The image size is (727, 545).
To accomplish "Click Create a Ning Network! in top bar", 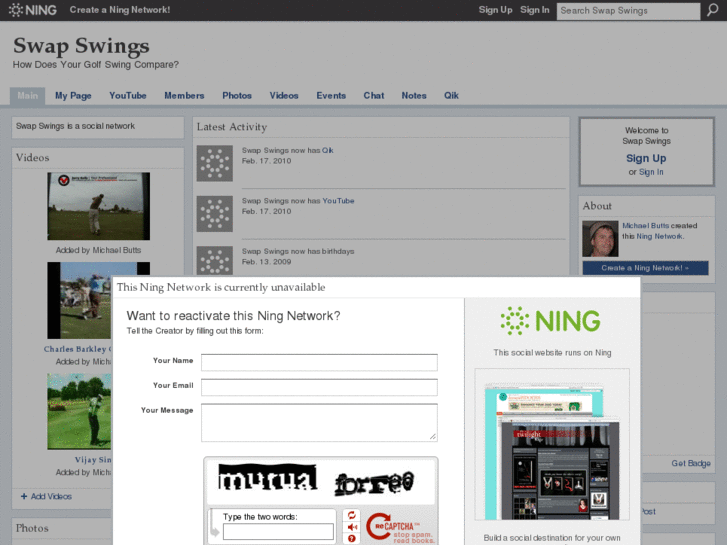I will click(x=120, y=10).
